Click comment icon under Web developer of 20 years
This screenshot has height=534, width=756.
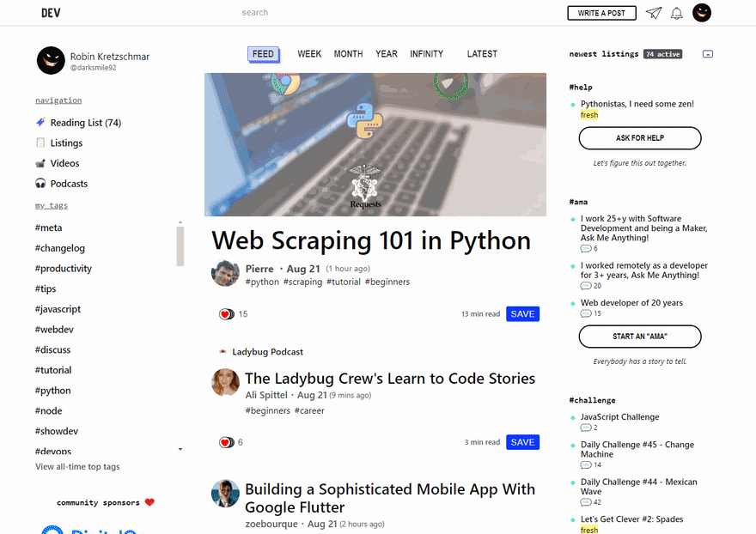585,313
